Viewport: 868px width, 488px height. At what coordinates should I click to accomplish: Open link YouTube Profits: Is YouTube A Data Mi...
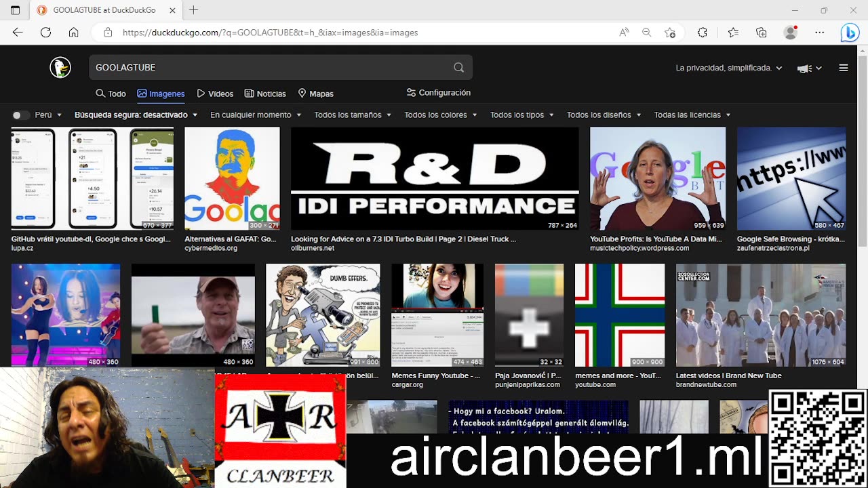tap(656, 239)
